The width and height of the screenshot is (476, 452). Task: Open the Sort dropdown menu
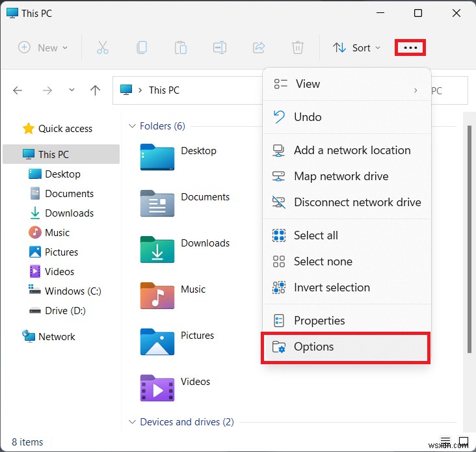point(356,47)
